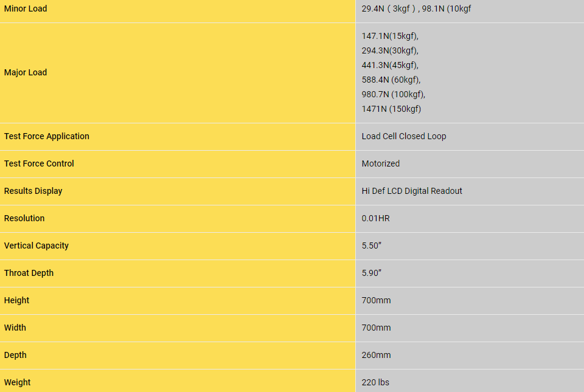Click the Motorized value cell

tap(381, 163)
